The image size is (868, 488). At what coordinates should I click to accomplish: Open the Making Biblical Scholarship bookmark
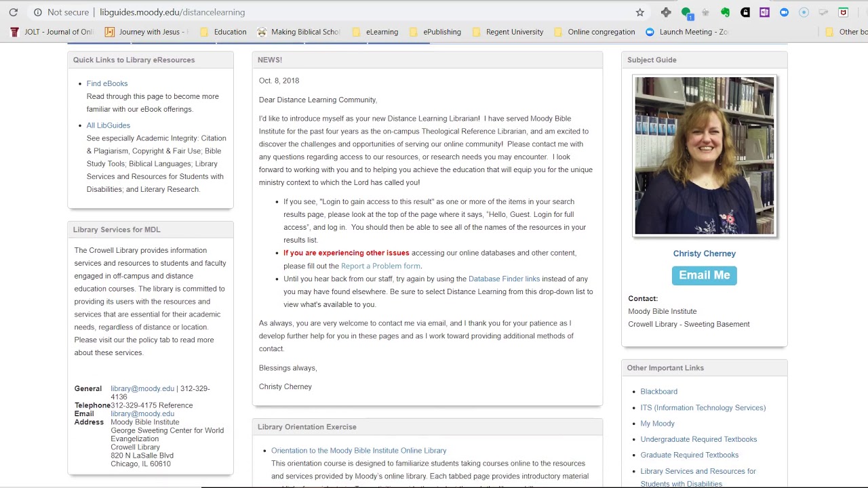(x=299, y=32)
